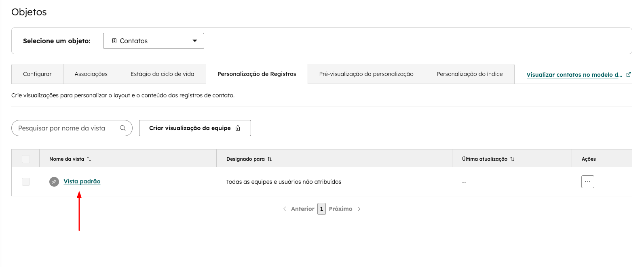Open the Associações tab
644x267 pixels.
91,74
